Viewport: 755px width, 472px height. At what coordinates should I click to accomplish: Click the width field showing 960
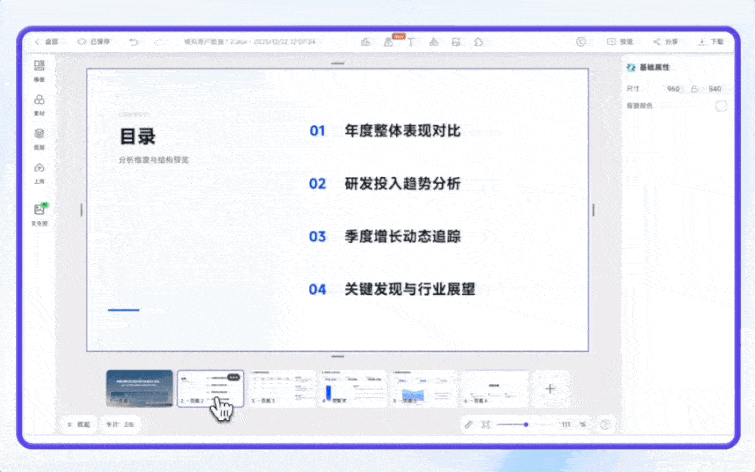pos(673,89)
